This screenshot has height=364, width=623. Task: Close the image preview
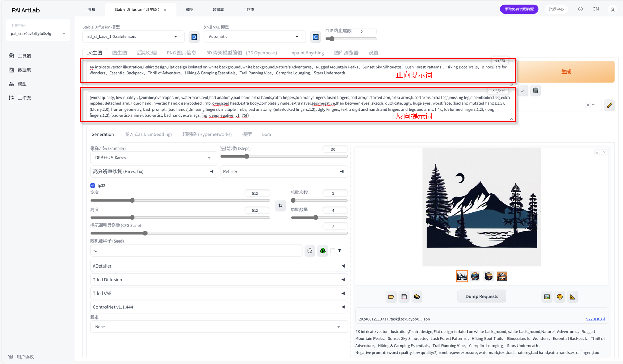(604, 152)
